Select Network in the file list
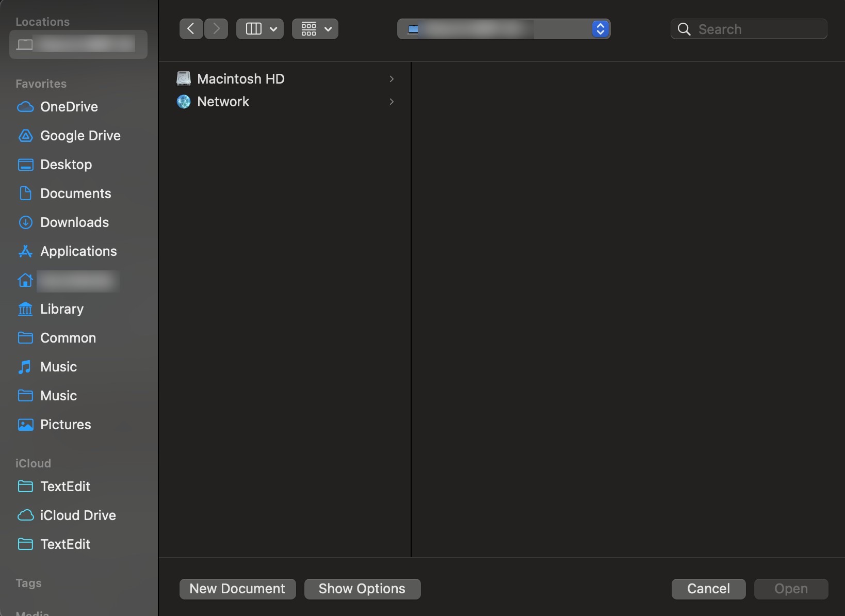Screen dimensions: 845x616 [x=223, y=102]
